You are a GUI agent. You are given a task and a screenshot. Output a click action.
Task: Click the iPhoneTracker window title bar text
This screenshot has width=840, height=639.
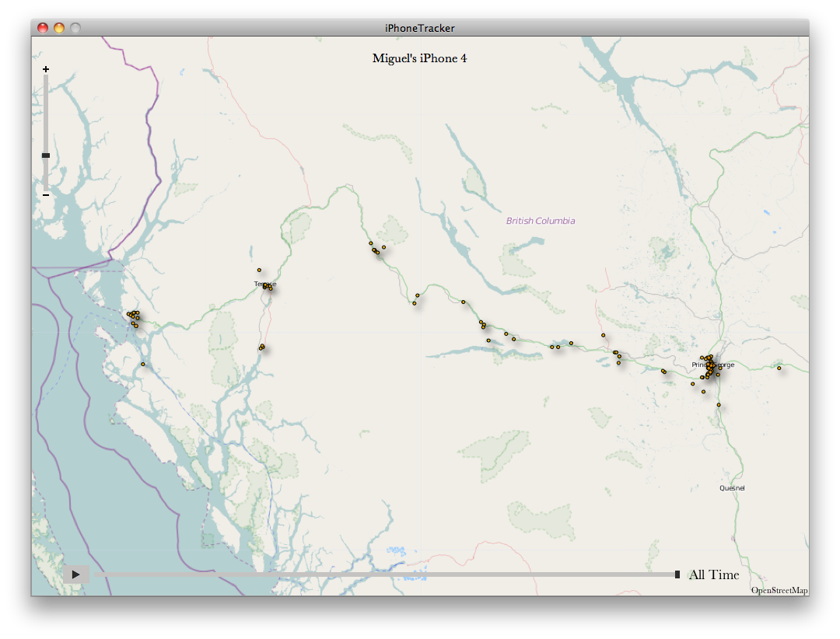pos(419,28)
